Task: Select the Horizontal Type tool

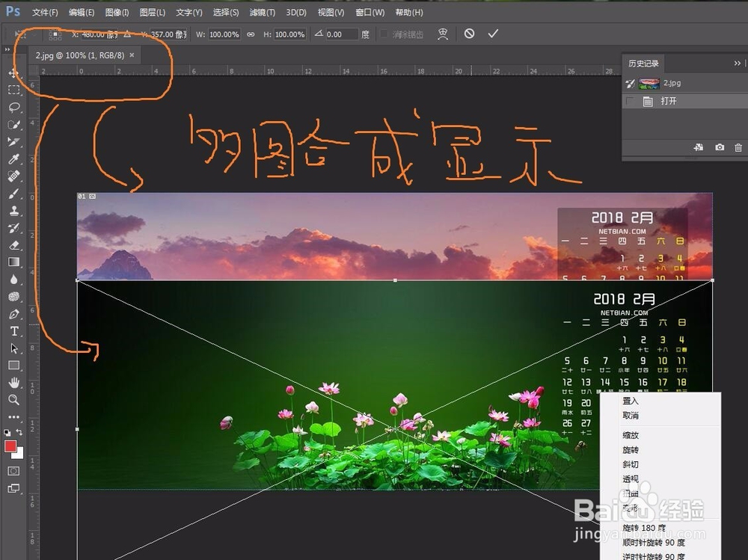Action: 13,331
